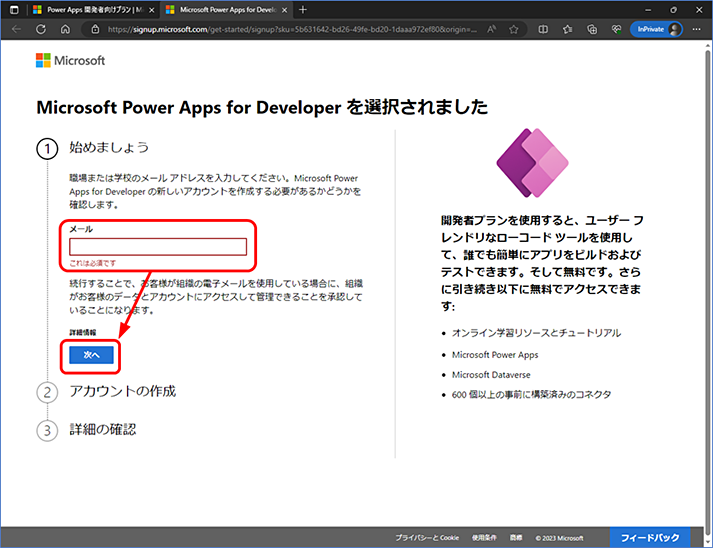Screen dimensions: 713x548
Task: Open 商標 footer link
Action: 516,538
